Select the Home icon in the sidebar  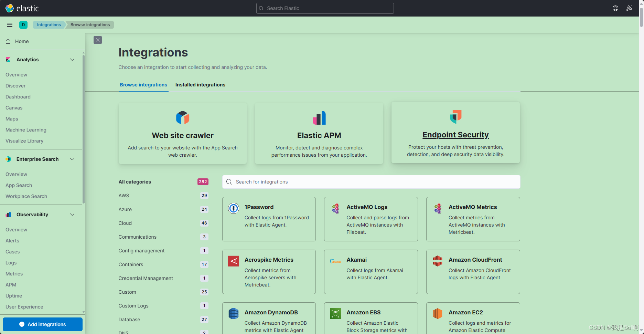[8, 41]
